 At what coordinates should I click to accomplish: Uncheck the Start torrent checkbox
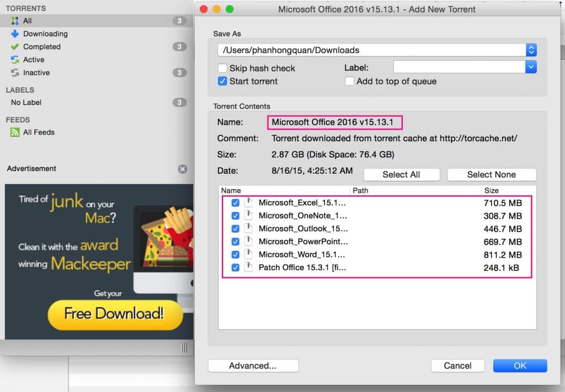point(222,81)
